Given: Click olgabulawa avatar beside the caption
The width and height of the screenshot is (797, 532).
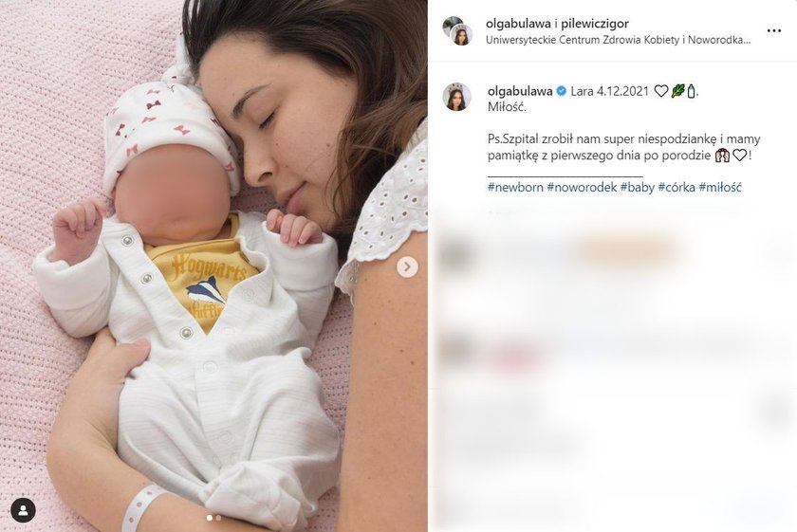Looking at the screenshot, I should pos(457,96).
